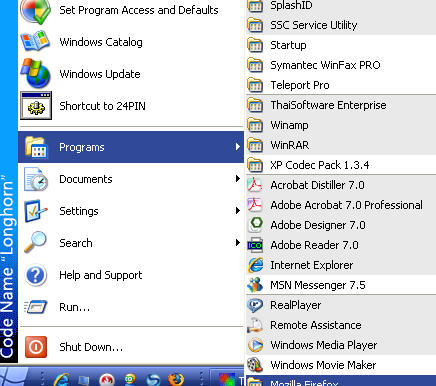Click the green figure Quick Launch icon
The height and width of the screenshot is (386, 436).
tap(130, 379)
